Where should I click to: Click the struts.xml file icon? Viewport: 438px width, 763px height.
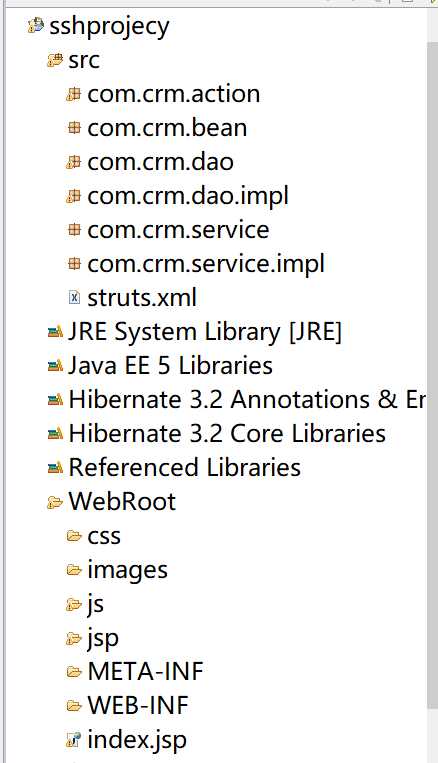point(74,297)
